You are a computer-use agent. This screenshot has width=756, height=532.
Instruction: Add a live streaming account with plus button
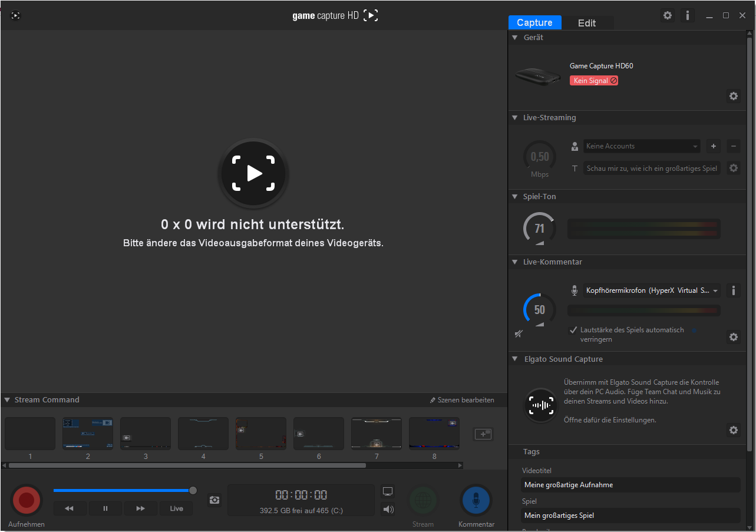[x=713, y=146]
